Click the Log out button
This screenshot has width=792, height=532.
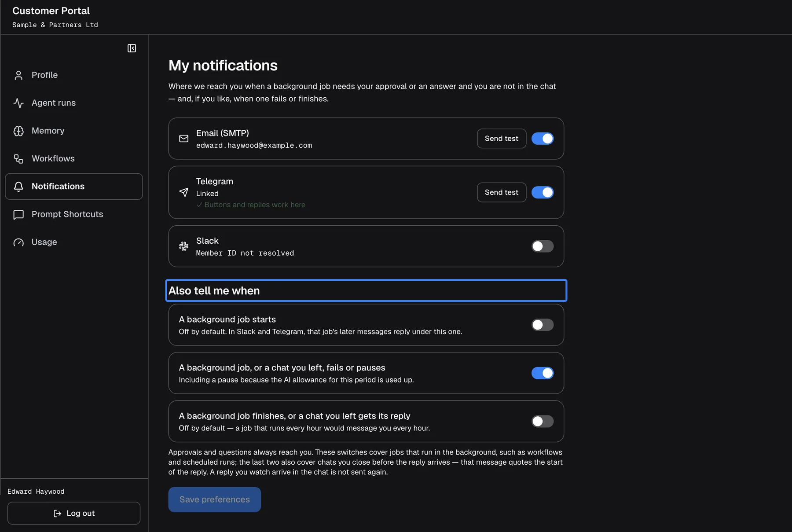[x=74, y=514]
